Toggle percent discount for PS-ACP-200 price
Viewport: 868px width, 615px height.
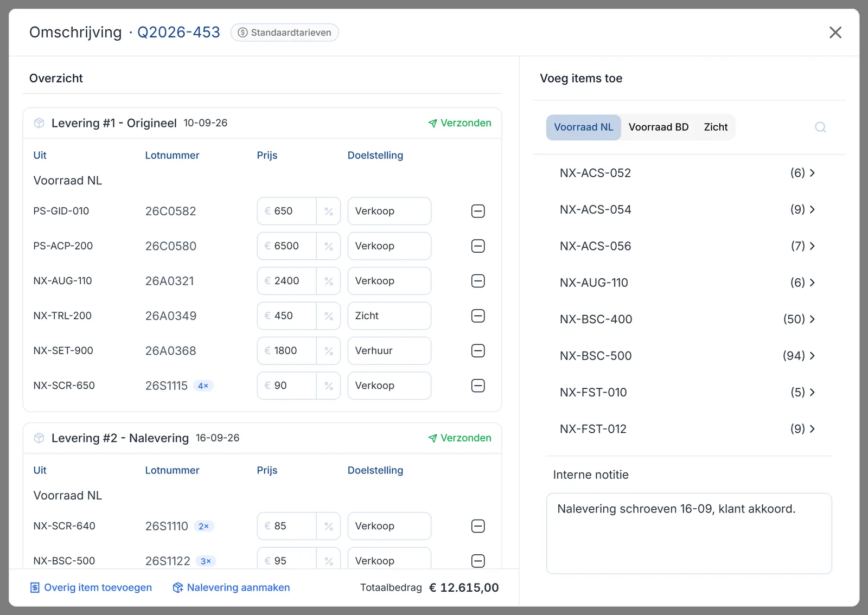coord(328,246)
